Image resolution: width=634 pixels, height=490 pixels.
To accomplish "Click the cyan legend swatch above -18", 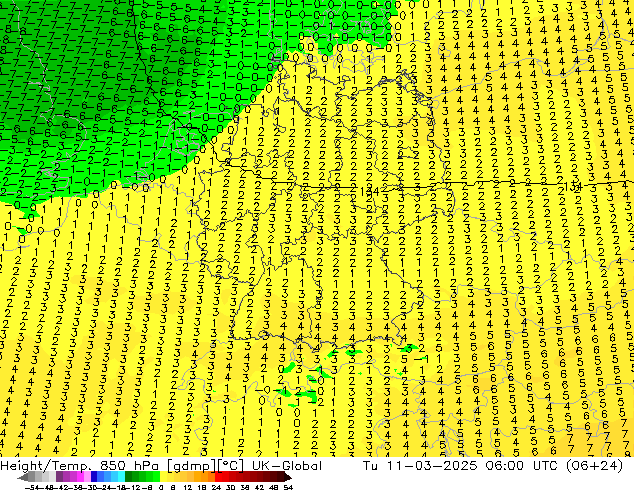I will click(x=121, y=477).
